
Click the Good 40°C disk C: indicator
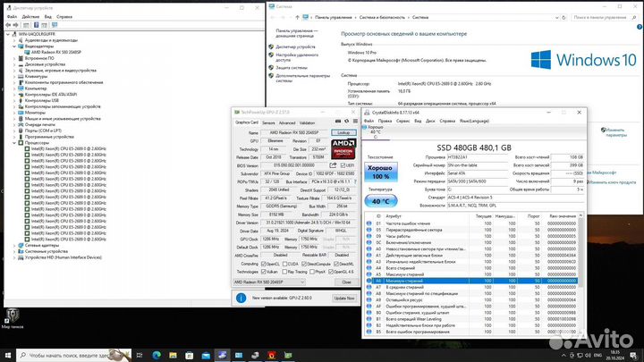coord(374,131)
